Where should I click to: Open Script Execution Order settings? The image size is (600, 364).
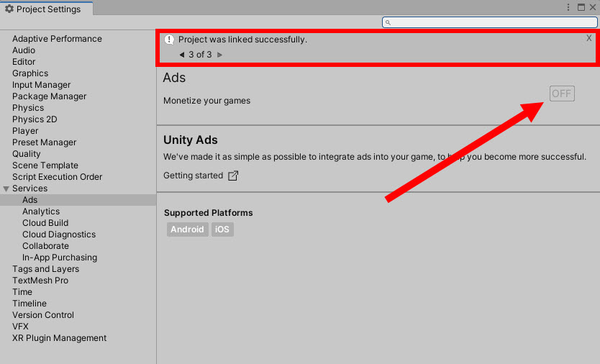point(57,177)
